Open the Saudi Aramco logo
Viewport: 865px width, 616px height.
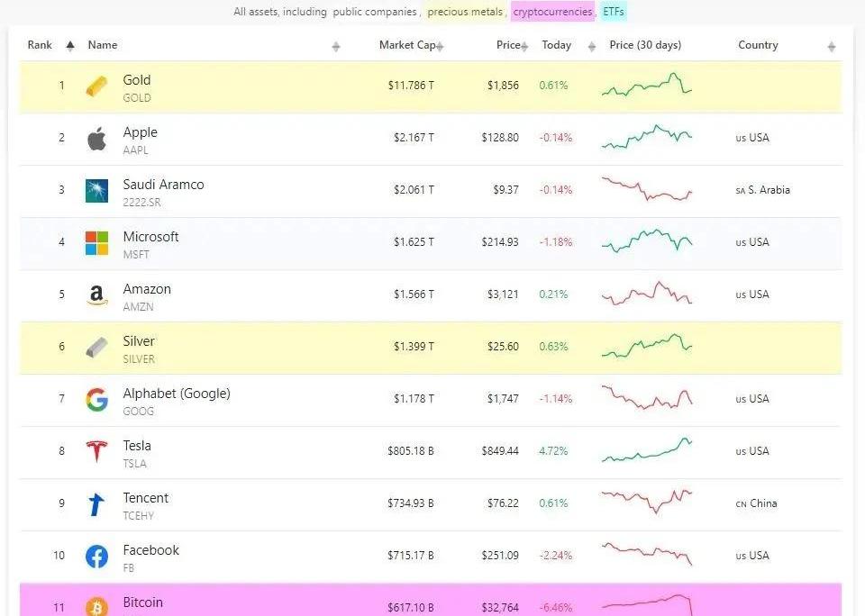tap(96, 191)
